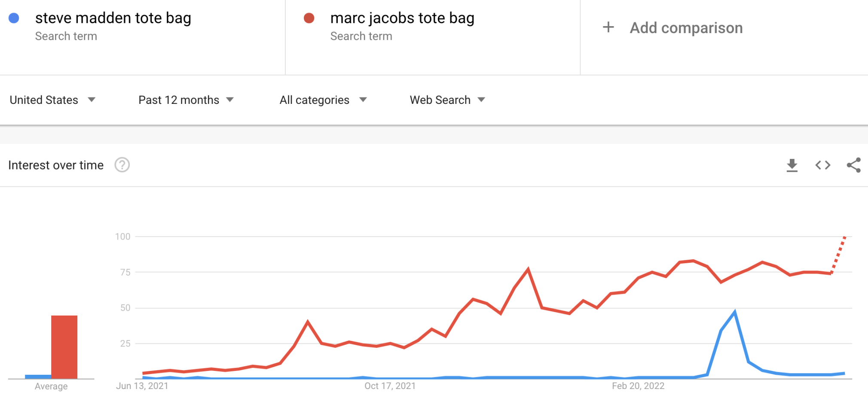Click the red average bar
The image size is (868, 404).
[64, 347]
